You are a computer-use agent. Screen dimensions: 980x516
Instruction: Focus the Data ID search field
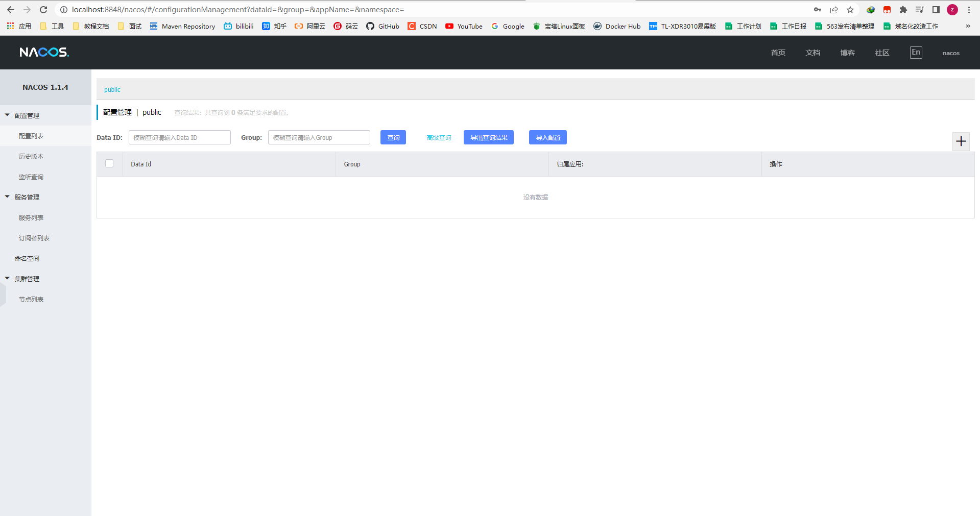pyautogui.click(x=180, y=137)
